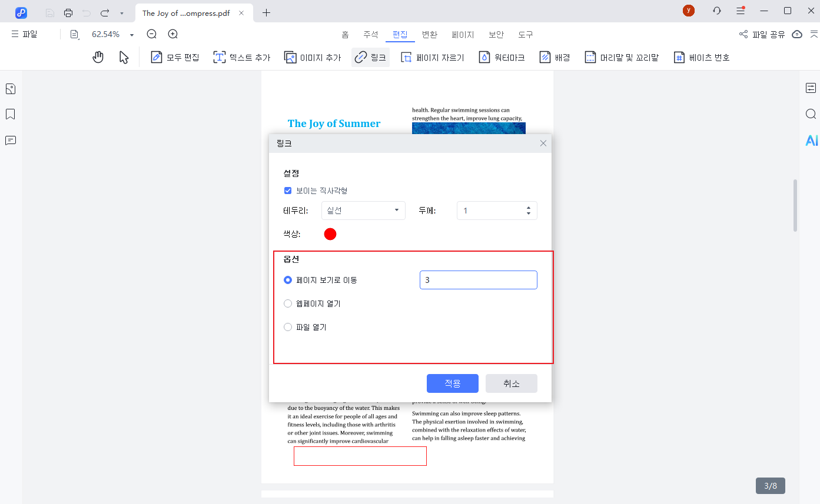
Task: Click the Watermark (워터마크) tool
Action: pyautogui.click(x=502, y=57)
